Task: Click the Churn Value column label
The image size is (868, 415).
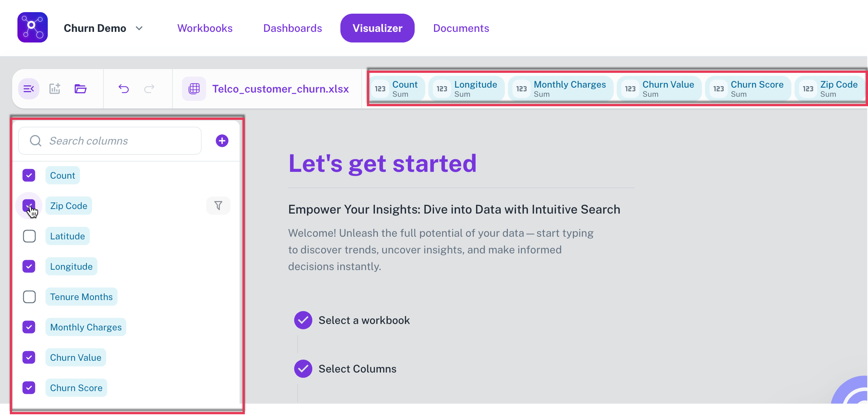Action: 76,357
